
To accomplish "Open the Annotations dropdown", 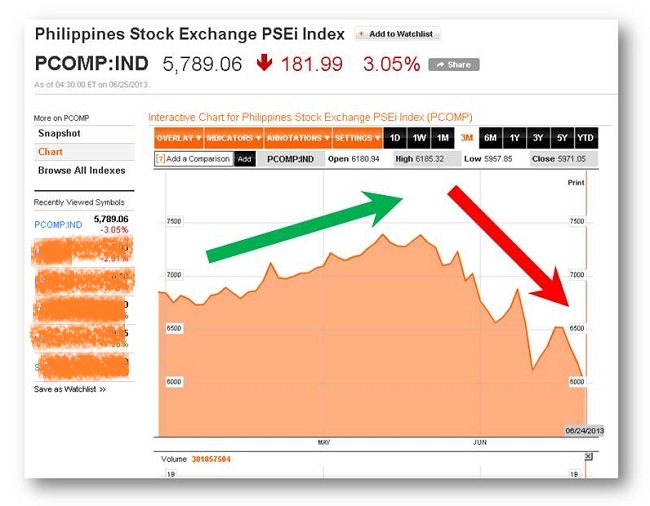I will coord(294,138).
